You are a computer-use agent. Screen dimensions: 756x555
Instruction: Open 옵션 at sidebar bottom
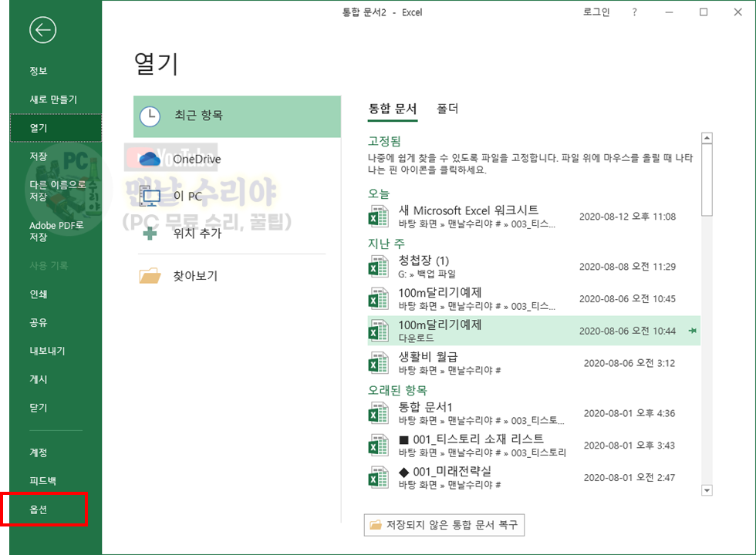[x=56, y=510]
